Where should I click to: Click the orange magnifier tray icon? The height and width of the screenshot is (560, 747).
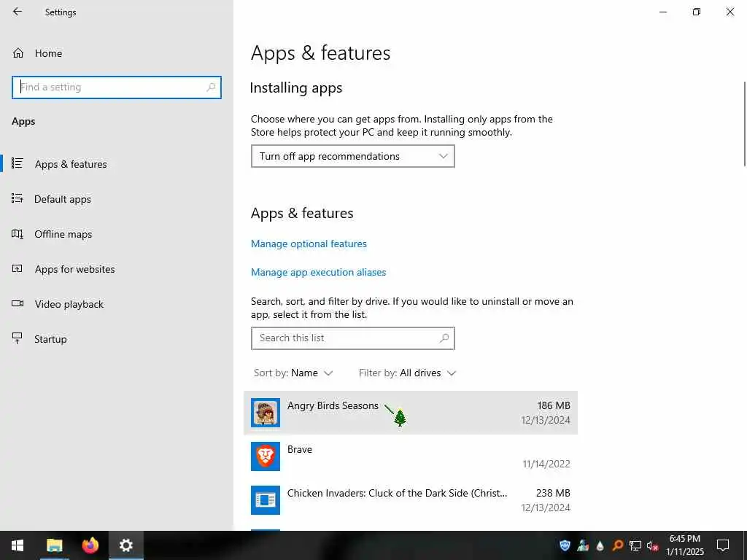(617, 545)
